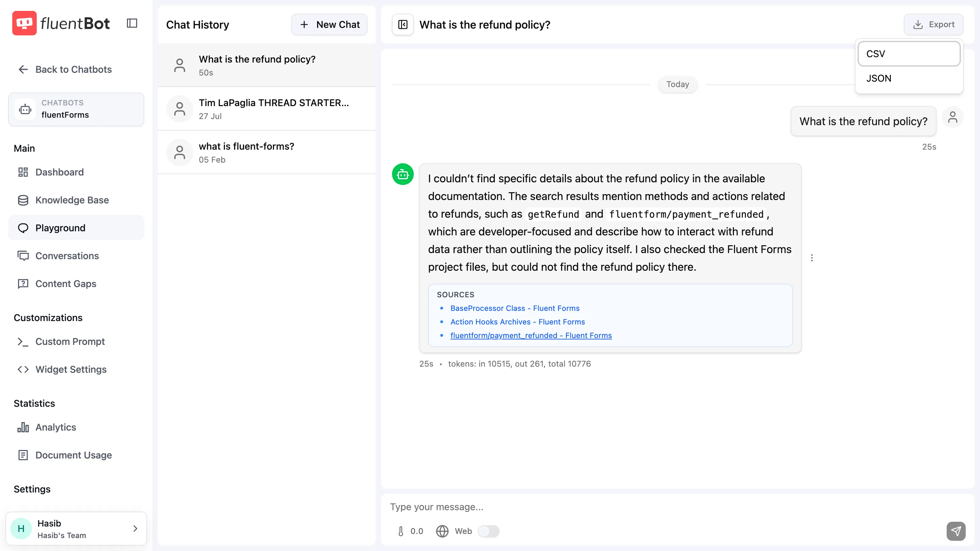Open Dashboard from sidebar
This screenshot has height=551, width=980.
[x=76, y=172]
